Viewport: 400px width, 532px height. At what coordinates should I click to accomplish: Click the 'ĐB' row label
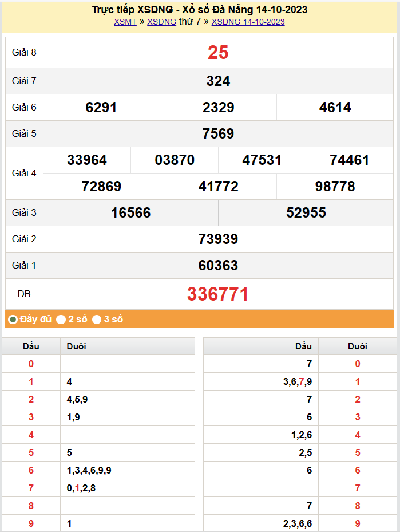tap(24, 294)
